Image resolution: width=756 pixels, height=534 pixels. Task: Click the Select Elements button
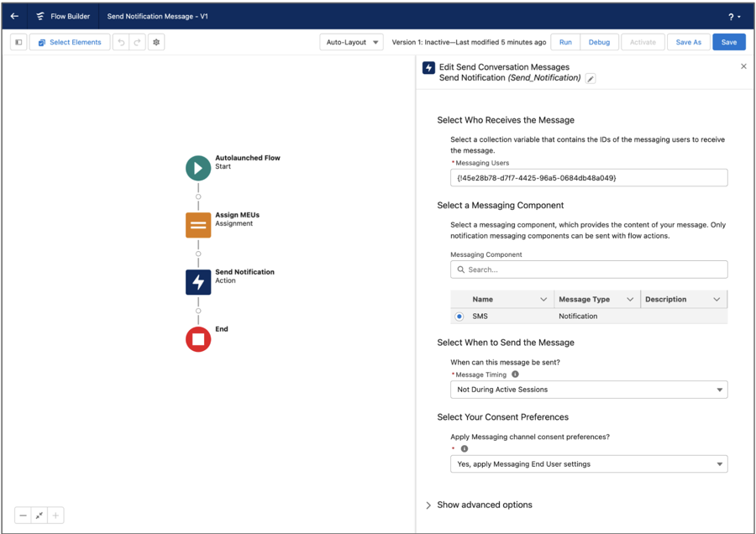click(x=70, y=43)
